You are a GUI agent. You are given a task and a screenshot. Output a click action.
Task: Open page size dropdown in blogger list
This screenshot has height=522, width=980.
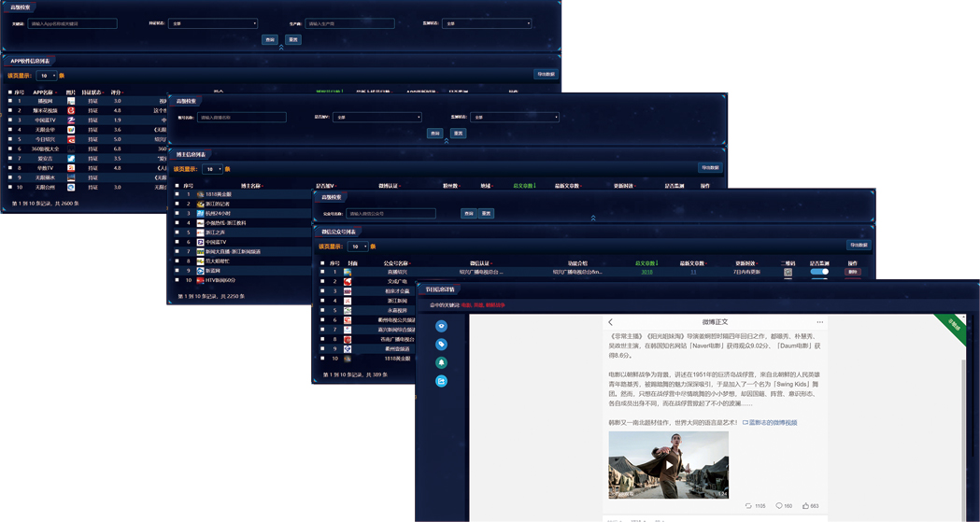point(212,169)
